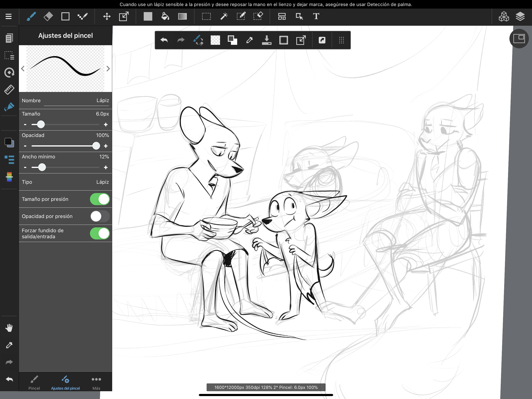
Task: Show next brush preview with right chevron
Action: 108,69
